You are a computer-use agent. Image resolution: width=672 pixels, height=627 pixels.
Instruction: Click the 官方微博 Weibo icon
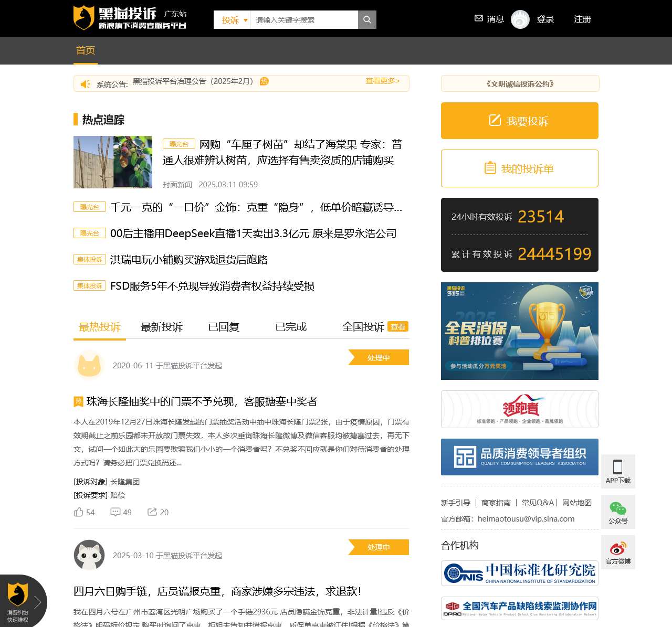[618, 547]
